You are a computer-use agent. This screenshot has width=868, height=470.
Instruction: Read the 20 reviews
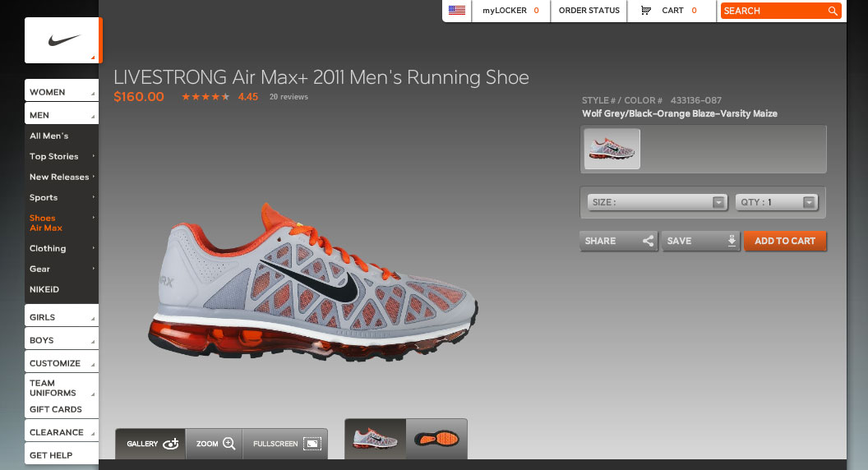(x=289, y=97)
